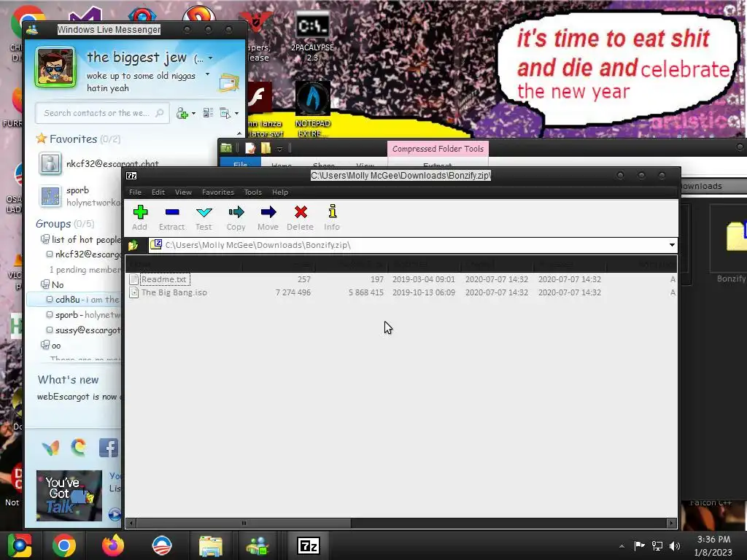
Task: Click the horizontal scrollbar thumb in 7-Zip
Action: 244,523
